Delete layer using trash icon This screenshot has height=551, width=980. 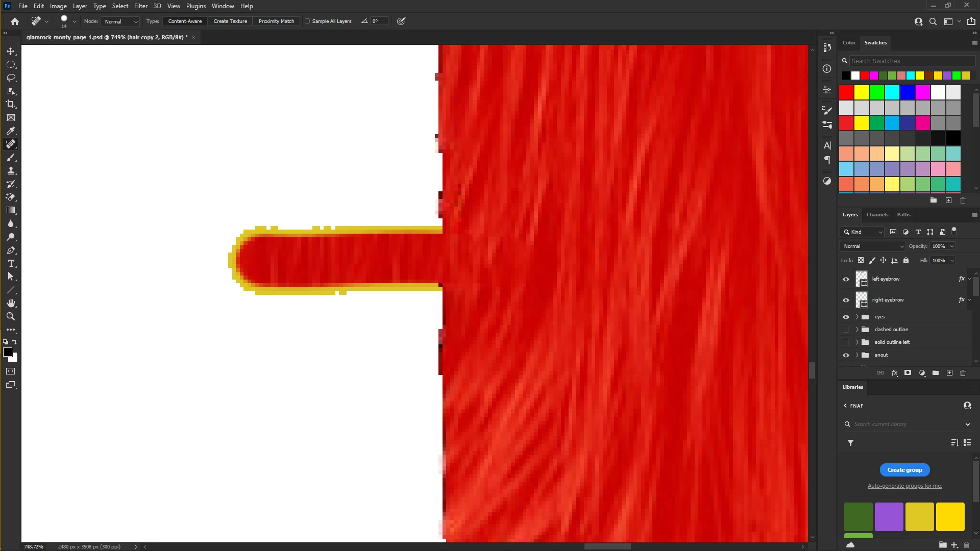(963, 373)
